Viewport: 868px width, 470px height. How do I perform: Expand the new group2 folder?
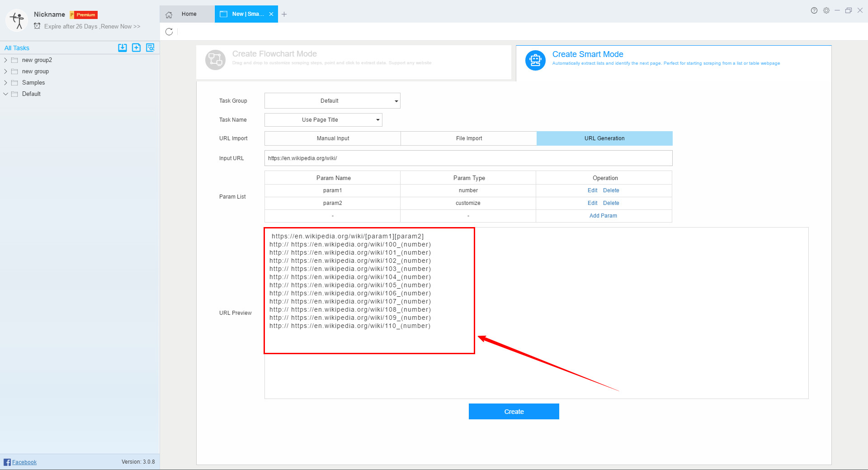(5, 60)
